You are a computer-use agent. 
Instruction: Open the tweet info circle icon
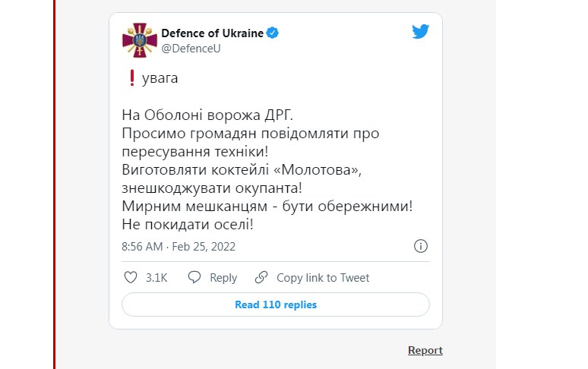pos(421,246)
